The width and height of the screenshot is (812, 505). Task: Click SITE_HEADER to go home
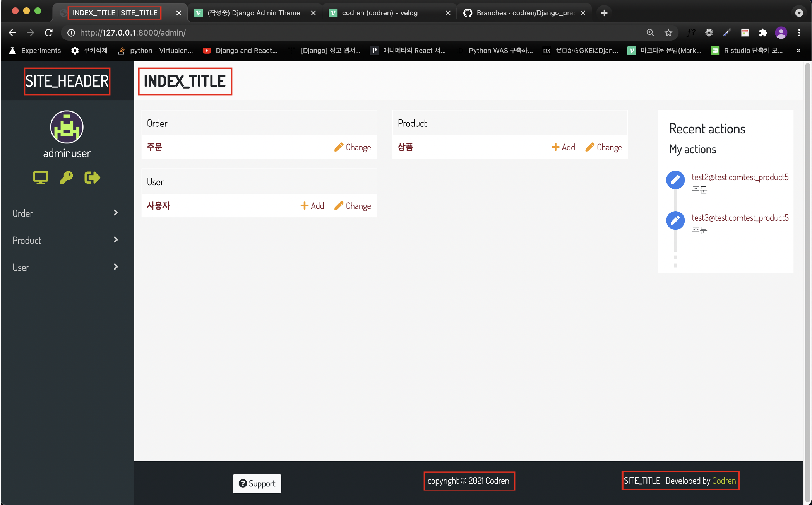(x=67, y=81)
